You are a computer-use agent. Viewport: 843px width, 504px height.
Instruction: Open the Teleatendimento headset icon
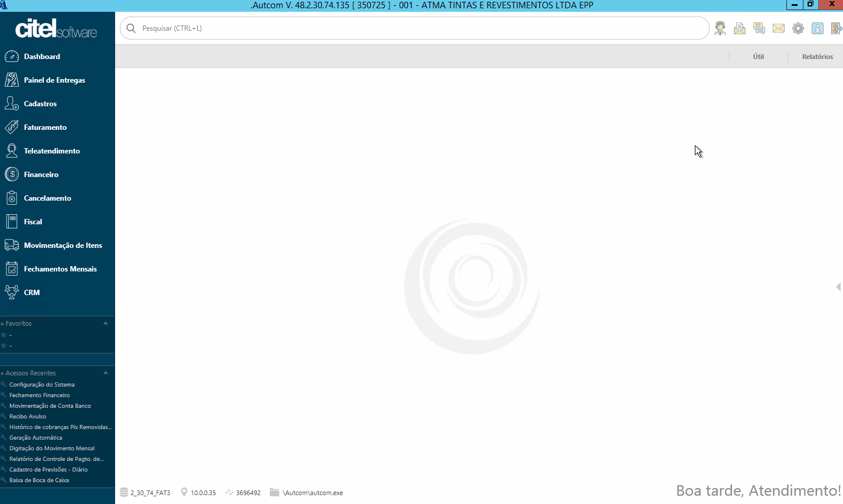(12, 150)
